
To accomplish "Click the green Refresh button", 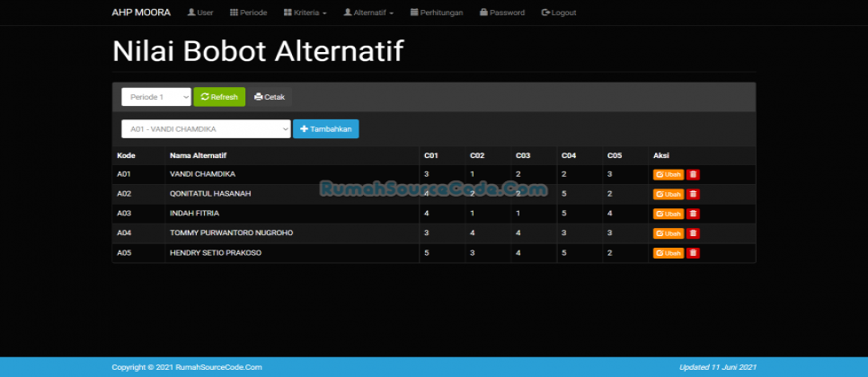I will [x=219, y=97].
